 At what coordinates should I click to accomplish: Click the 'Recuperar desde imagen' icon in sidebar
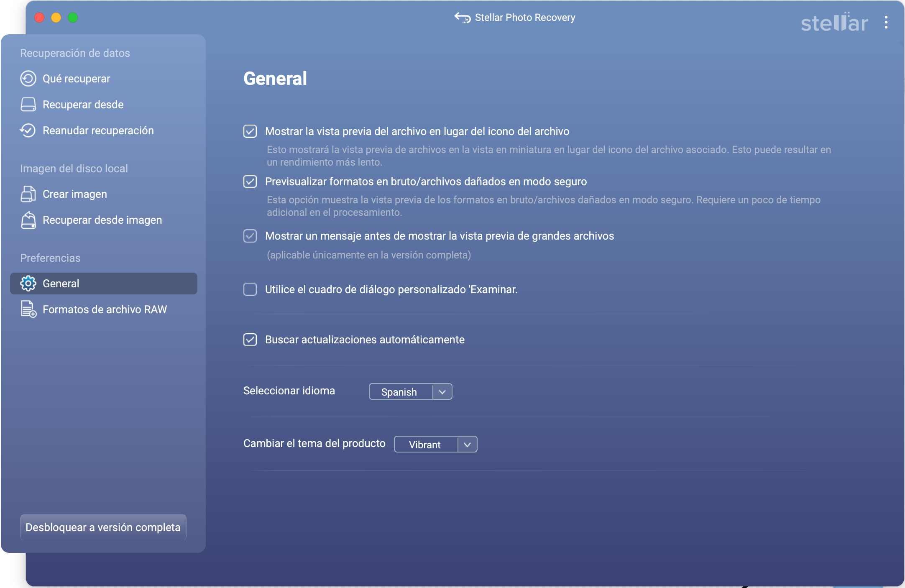point(27,219)
